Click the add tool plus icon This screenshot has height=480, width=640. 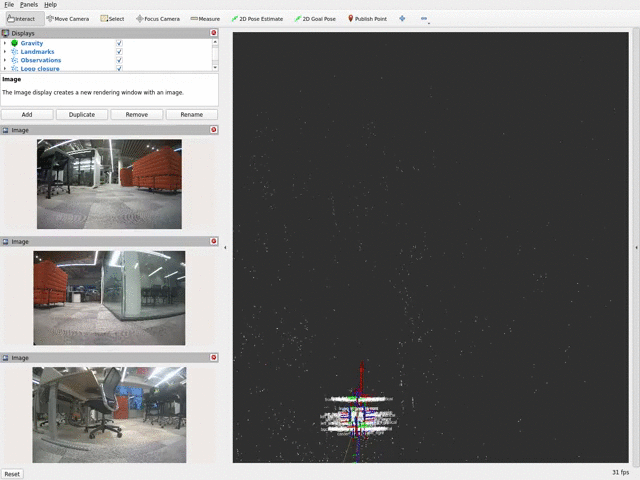[402, 19]
